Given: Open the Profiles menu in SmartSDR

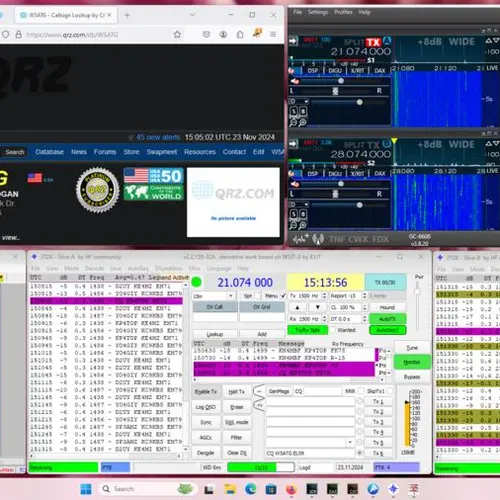Looking at the screenshot, I should (343, 12).
